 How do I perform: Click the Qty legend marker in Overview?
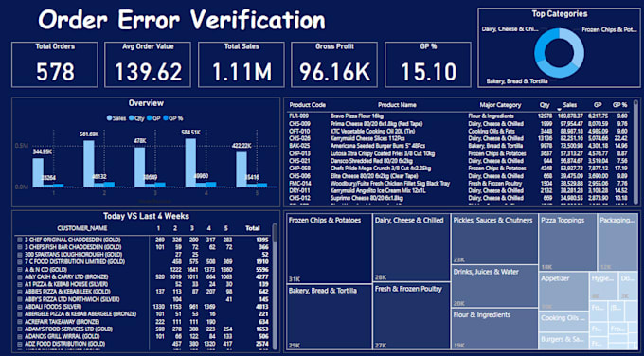pos(131,118)
